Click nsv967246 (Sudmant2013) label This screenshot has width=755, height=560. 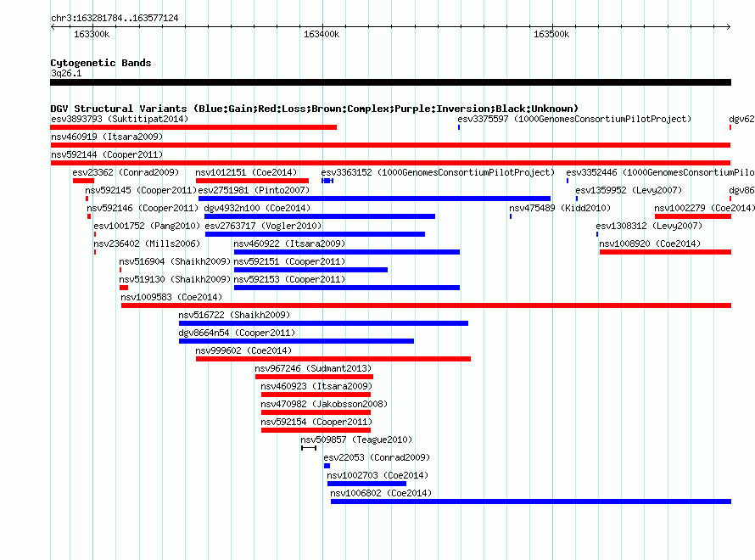coord(313,368)
